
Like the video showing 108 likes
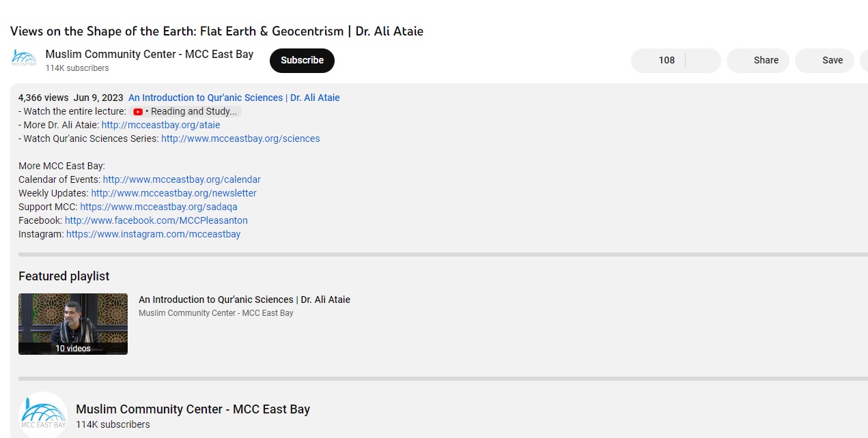(x=658, y=60)
